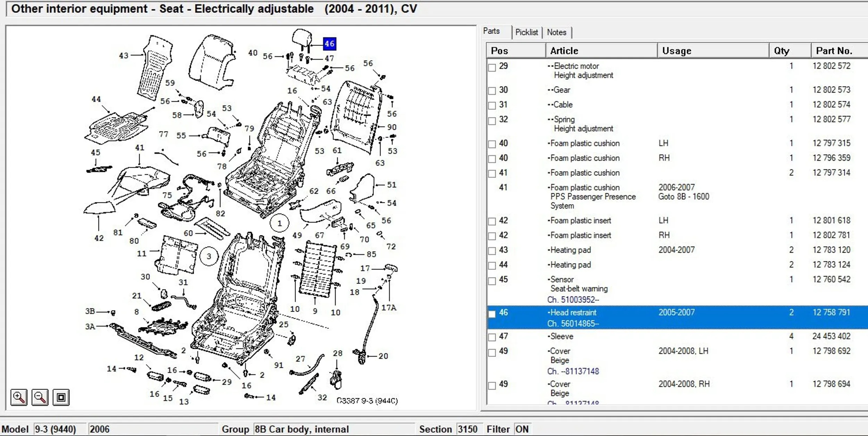Screen dimensions: 868x436
Task: Open Ch. 51003952-- chassis link for Sensor
Action: (x=573, y=300)
